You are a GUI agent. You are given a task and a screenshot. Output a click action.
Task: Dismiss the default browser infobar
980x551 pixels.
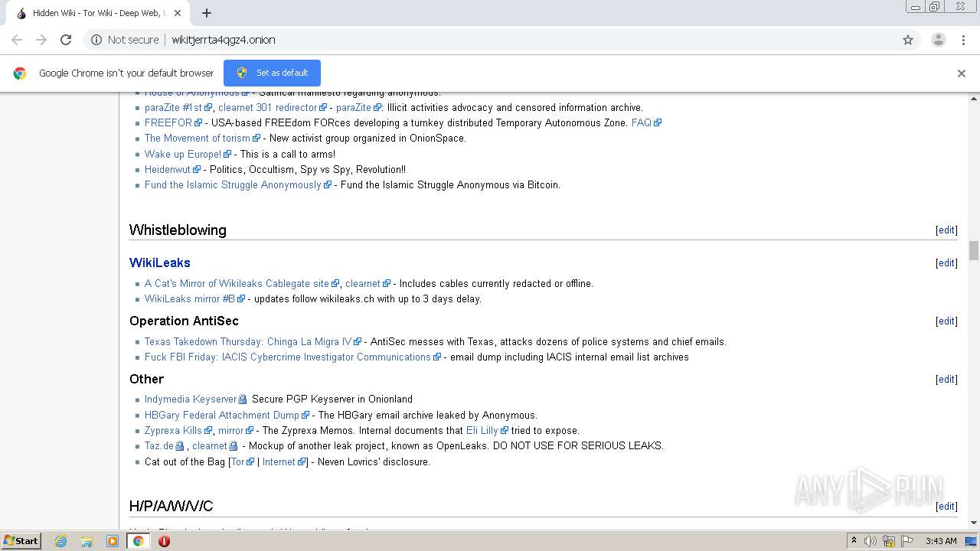pos(962,73)
